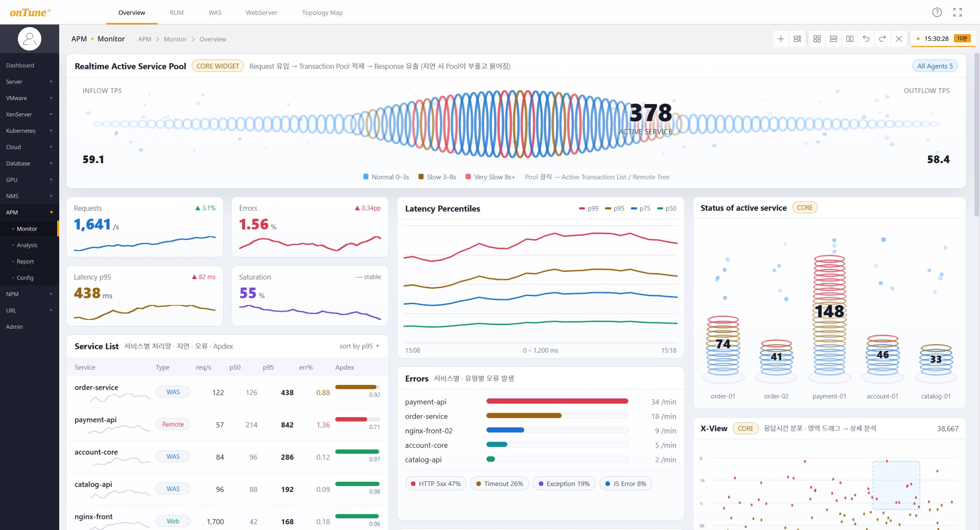This screenshot has height=530, width=980.
Task: Expand the Kubernetes sidebar menu
Action: coord(29,130)
